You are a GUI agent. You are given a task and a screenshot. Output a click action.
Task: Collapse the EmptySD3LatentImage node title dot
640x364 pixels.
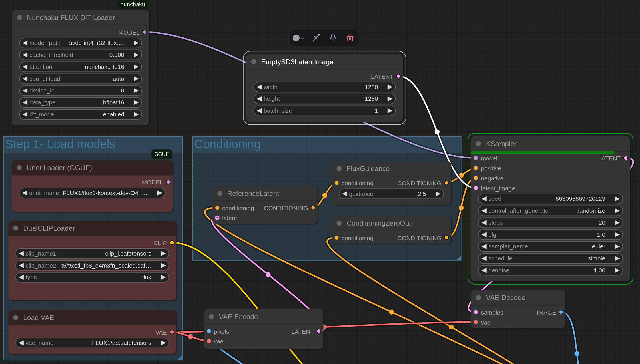[254, 62]
